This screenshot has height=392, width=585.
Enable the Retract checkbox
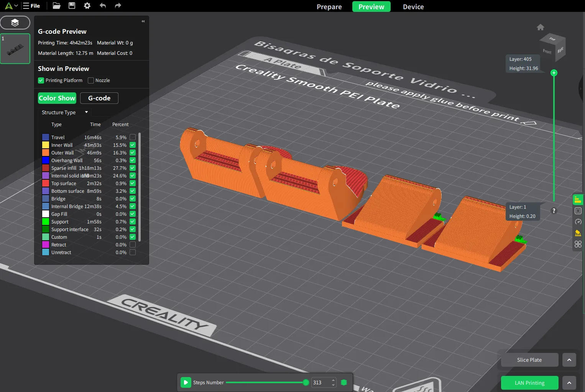coord(133,244)
